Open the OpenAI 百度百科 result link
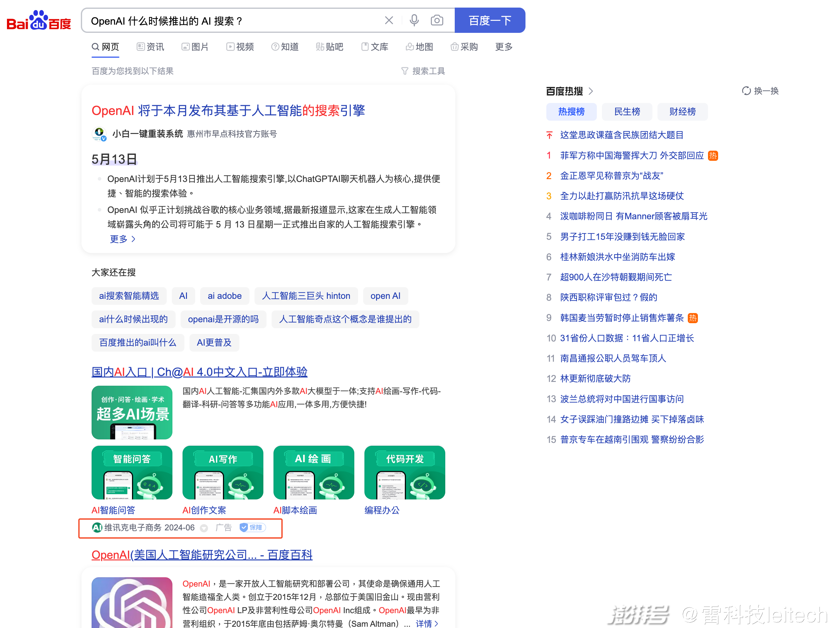 202,555
